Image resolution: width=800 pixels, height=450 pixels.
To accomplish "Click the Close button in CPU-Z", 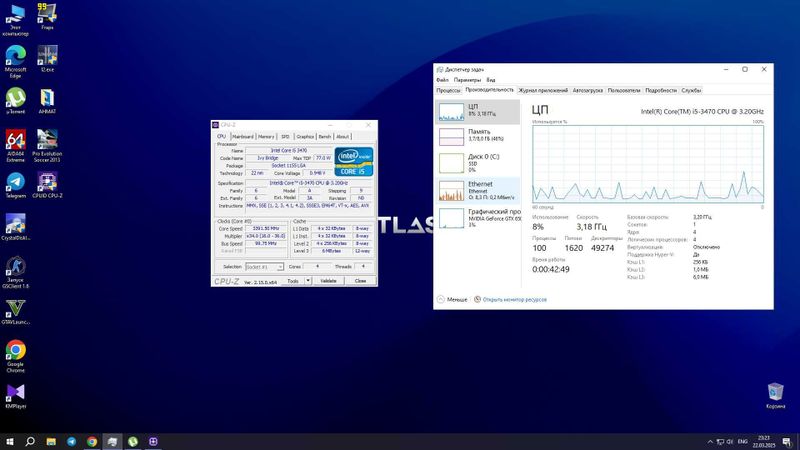I will tap(360, 281).
